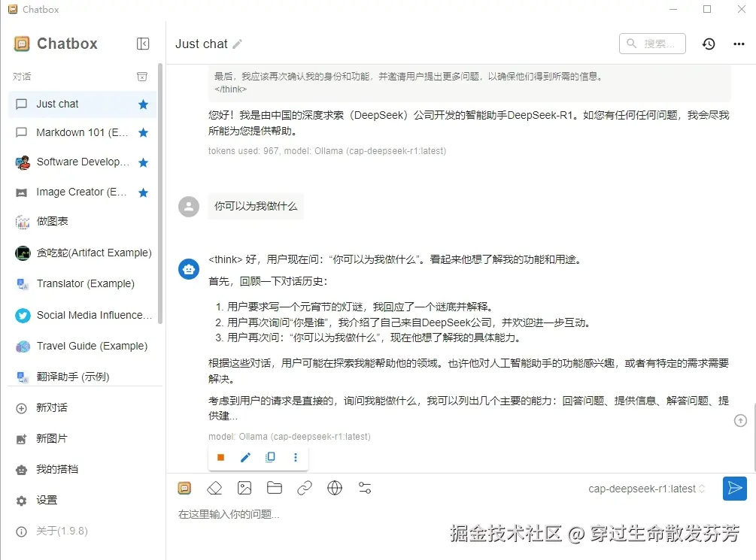Click the message input field placeholder
The height and width of the screenshot is (560, 756).
coord(229,515)
